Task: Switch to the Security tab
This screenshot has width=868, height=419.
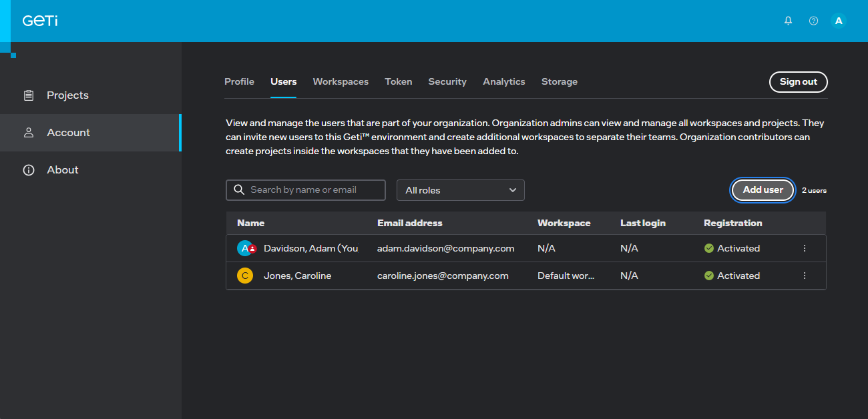Action: click(447, 81)
